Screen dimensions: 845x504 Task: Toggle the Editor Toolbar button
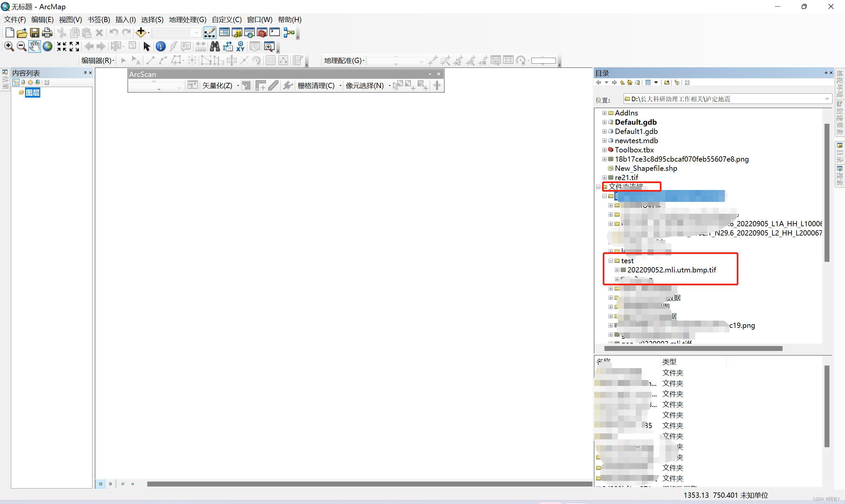click(x=210, y=33)
